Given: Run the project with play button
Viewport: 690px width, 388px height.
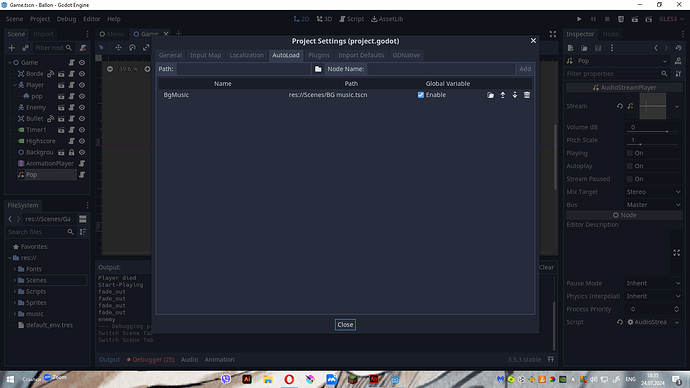Looking at the screenshot, I should coord(579,19).
